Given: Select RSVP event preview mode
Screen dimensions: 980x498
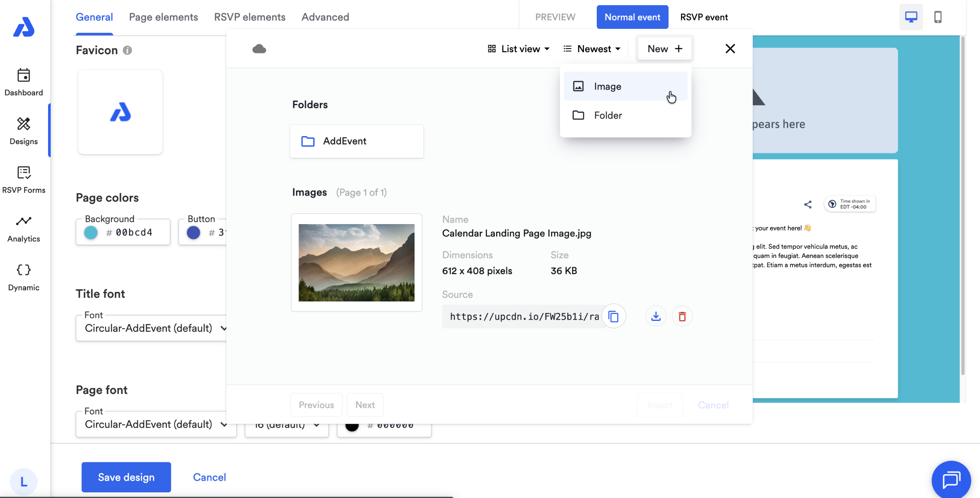Looking at the screenshot, I should [x=703, y=17].
